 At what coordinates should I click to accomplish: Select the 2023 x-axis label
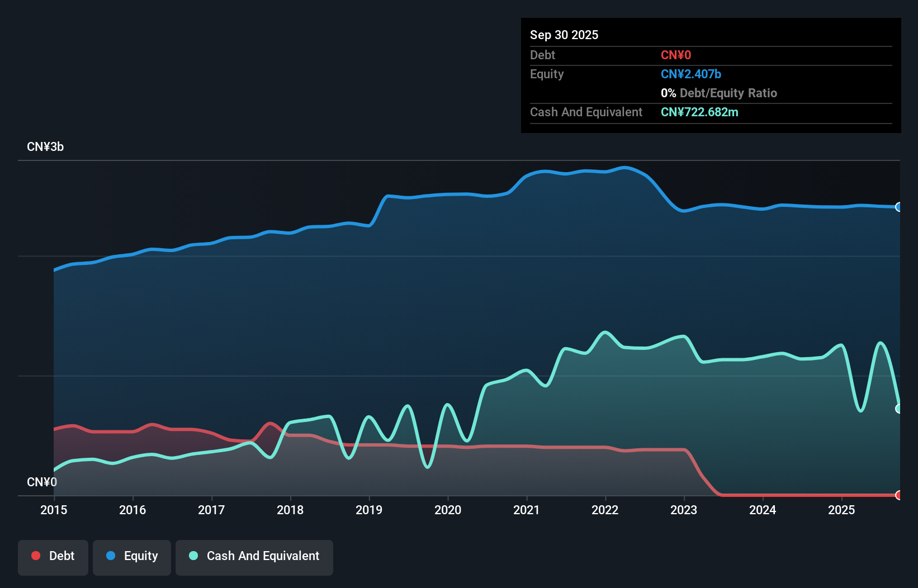click(684, 510)
